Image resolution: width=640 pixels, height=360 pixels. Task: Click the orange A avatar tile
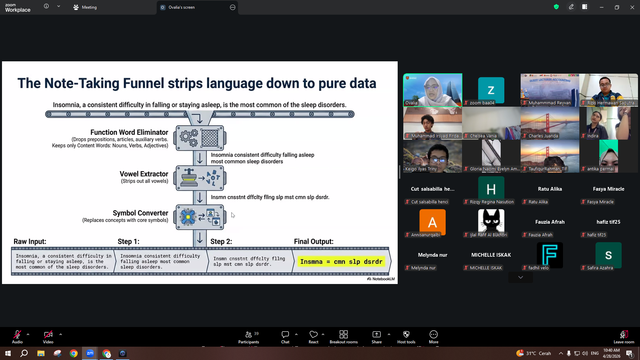click(x=433, y=222)
